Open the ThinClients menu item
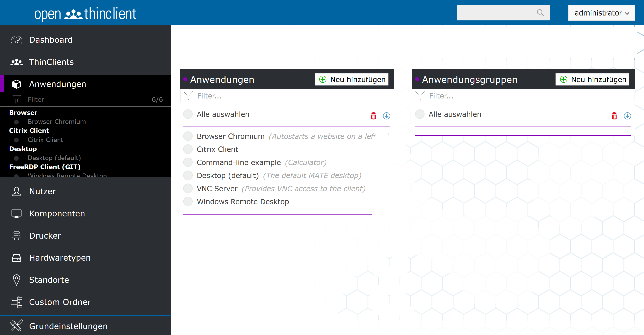 [51, 62]
